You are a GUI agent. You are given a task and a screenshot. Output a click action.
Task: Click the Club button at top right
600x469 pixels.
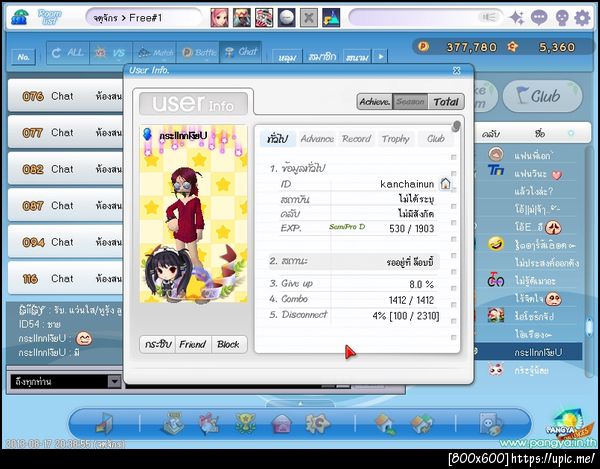point(543,96)
